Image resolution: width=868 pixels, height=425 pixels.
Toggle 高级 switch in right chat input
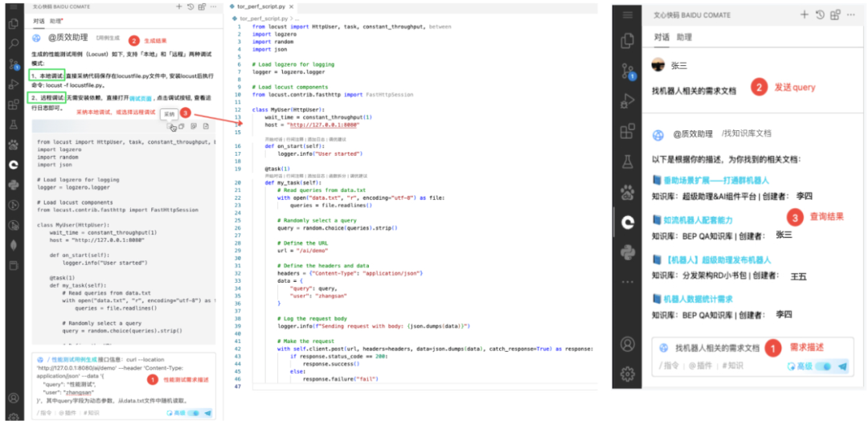tap(824, 366)
